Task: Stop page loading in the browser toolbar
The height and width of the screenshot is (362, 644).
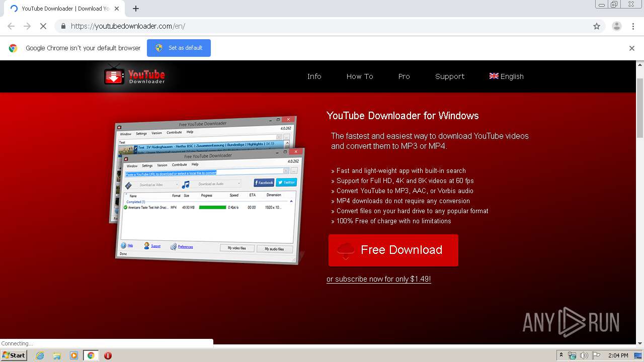Action: [43, 26]
